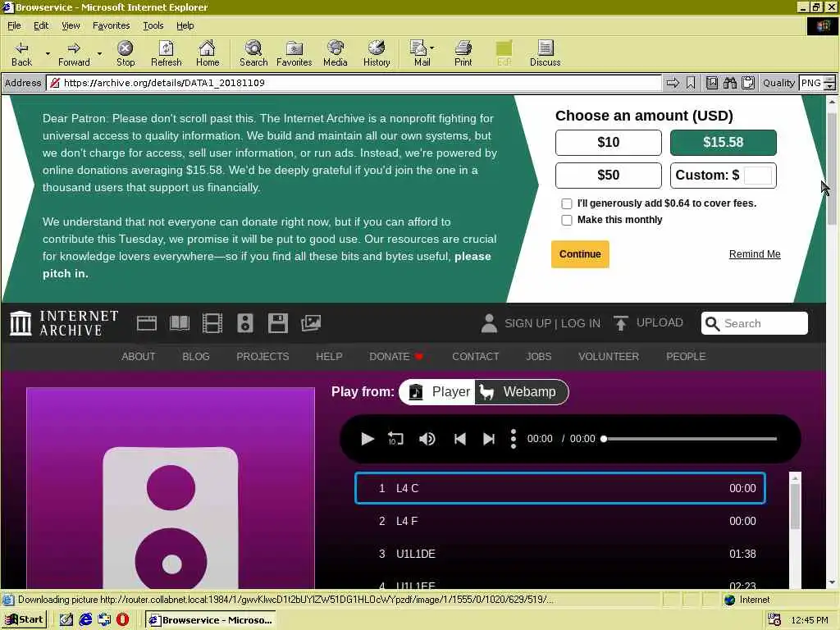Image resolution: width=840 pixels, height=630 pixels.
Task: Open the Audio speaker icon in navbar
Action: click(244, 323)
